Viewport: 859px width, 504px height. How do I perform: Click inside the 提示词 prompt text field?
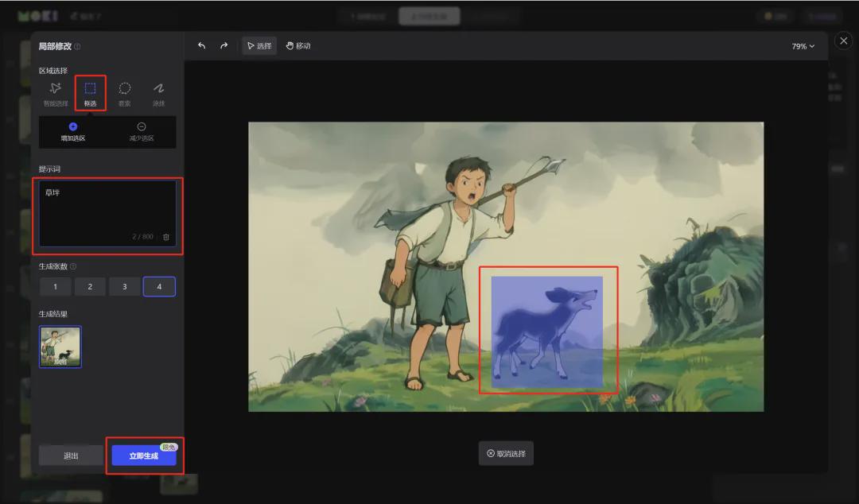pos(107,211)
